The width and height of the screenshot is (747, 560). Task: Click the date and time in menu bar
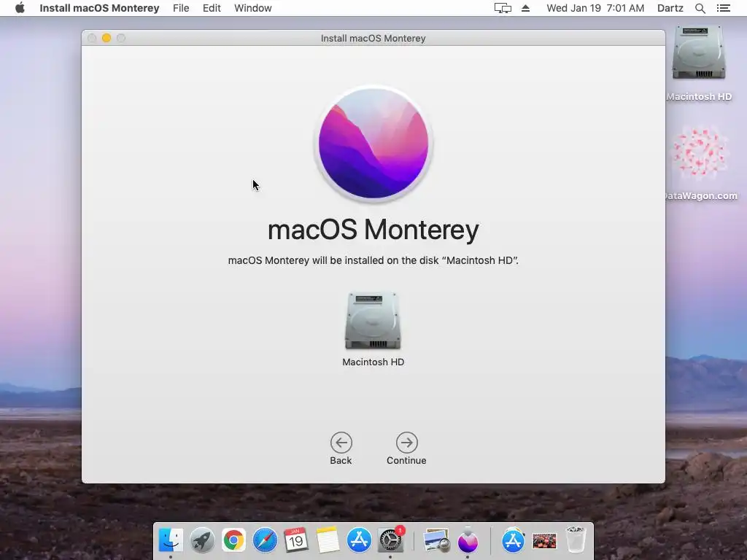(595, 8)
